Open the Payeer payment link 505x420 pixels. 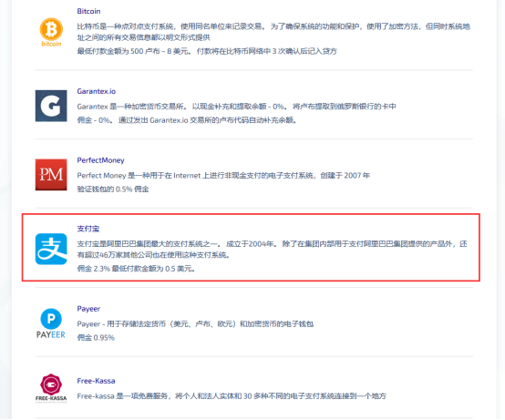click(88, 309)
